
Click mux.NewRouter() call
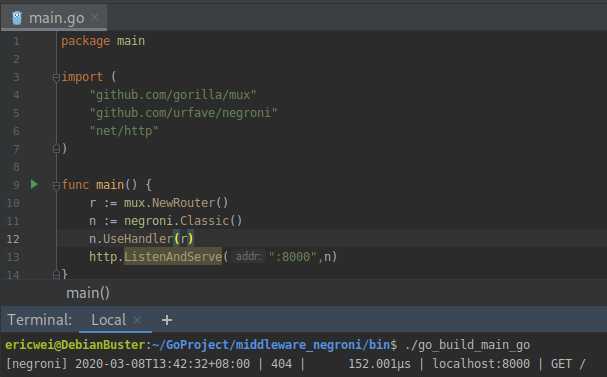click(176, 202)
